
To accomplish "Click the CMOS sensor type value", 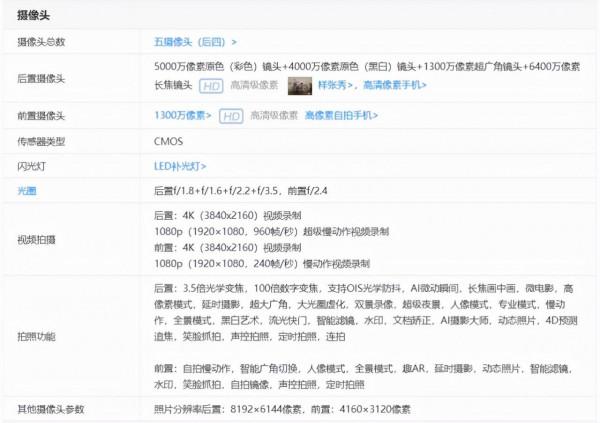I will click(x=169, y=141).
